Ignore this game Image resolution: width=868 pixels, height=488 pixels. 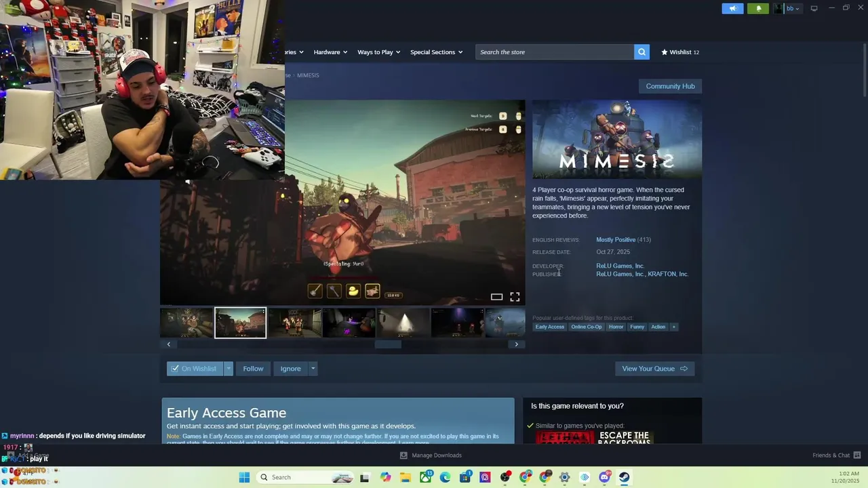(290, 369)
